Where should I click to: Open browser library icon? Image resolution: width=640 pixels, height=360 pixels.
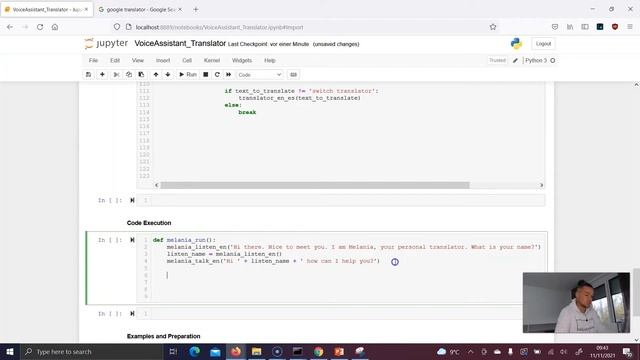pos(570,27)
